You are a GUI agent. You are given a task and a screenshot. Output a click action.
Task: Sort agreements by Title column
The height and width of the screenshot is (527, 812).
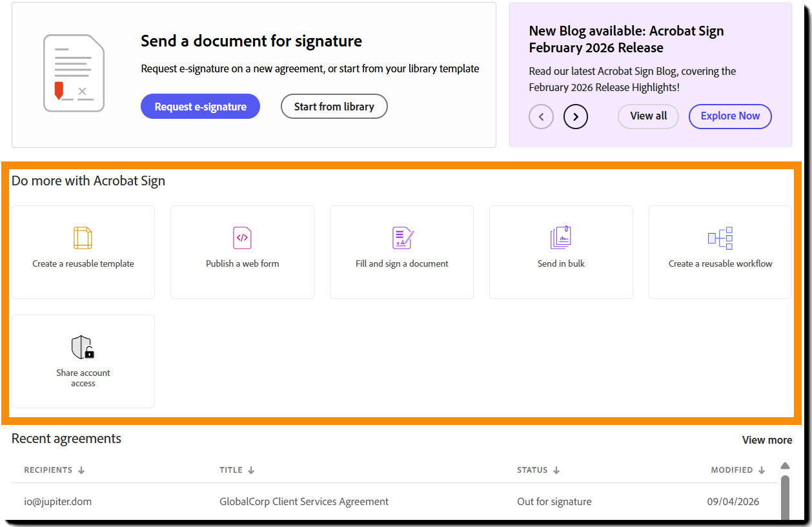(x=236, y=470)
